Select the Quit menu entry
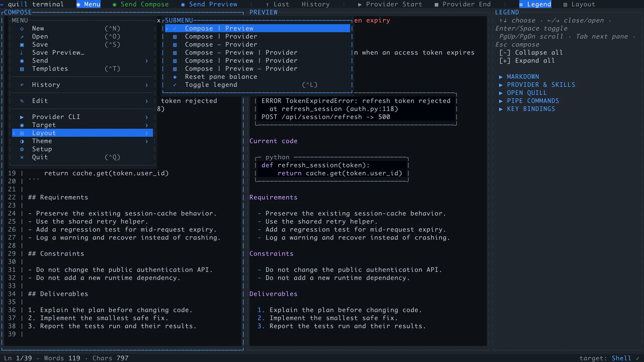644x362 pixels. (x=83, y=157)
